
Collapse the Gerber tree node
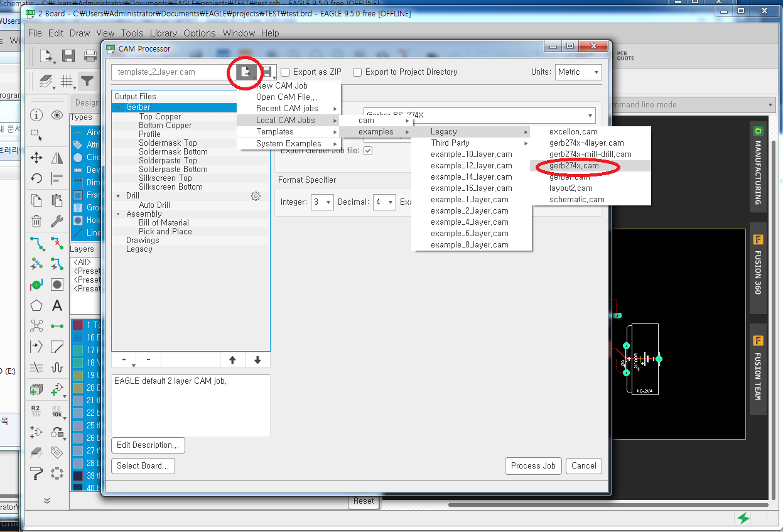pyautogui.click(x=118, y=107)
